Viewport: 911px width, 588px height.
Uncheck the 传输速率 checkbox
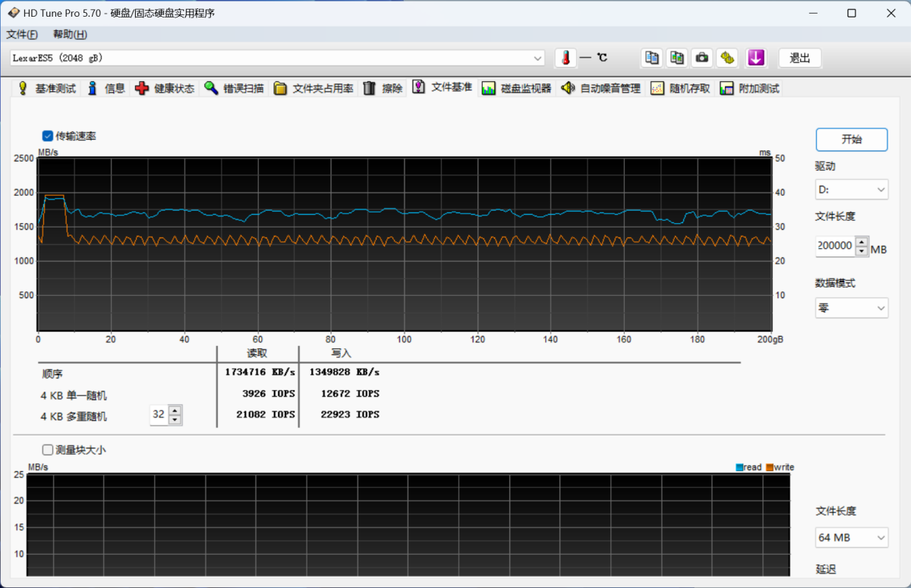(48, 136)
